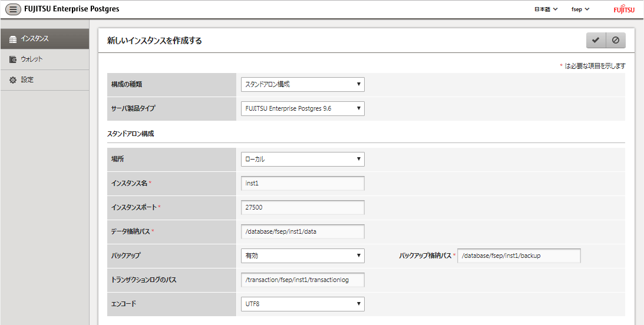
Task: Open the サーバ製品タイプ dropdown
Action: pos(303,109)
